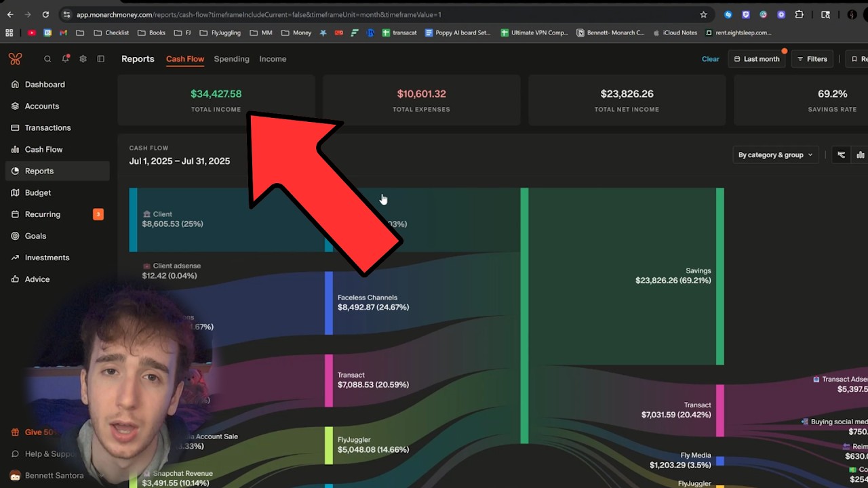Switch to the bar chart view

click(x=860, y=155)
